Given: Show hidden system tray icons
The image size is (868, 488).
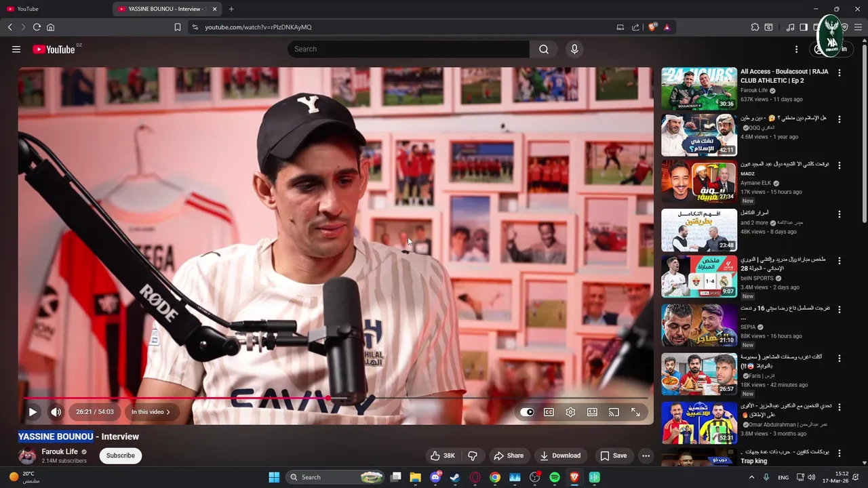Looking at the screenshot, I should (751, 477).
